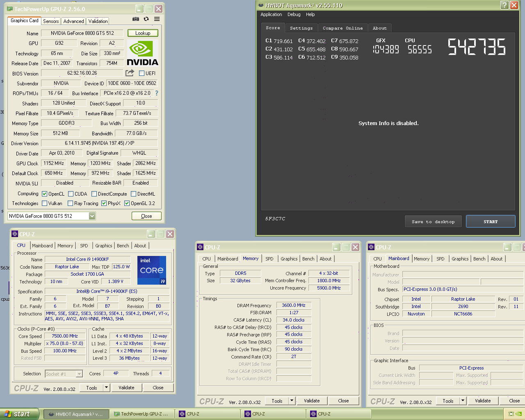Viewport: 525px width, 420px height.
Task: Click START button in Aquamark
Action: tap(491, 221)
